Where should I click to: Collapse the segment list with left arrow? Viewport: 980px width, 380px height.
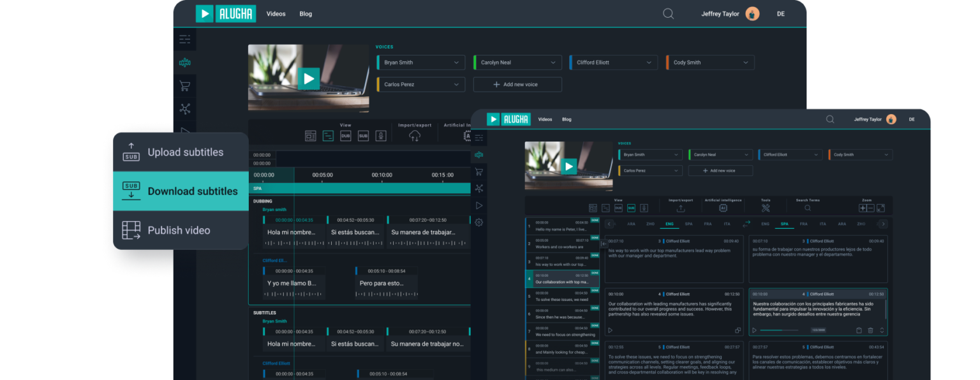604,244
